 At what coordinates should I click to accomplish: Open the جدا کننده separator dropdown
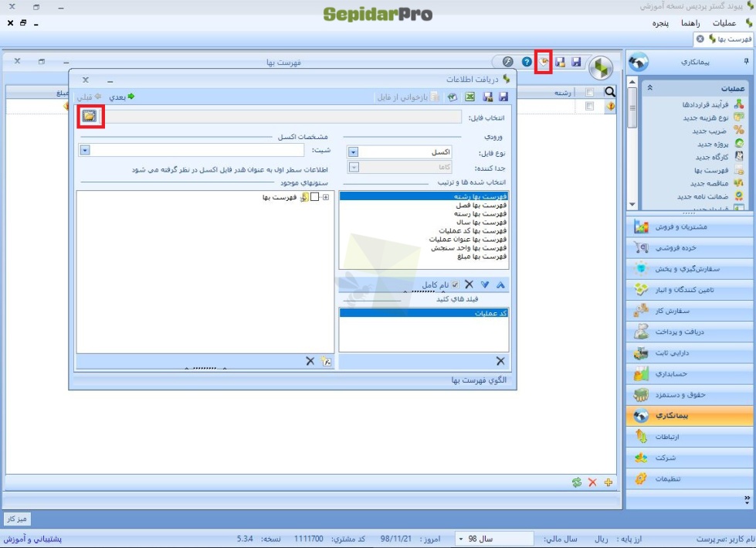[x=354, y=168]
